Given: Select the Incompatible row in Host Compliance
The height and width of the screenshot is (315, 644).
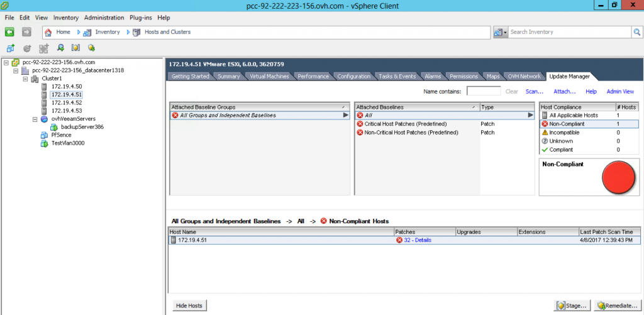Looking at the screenshot, I should tap(589, 133).
